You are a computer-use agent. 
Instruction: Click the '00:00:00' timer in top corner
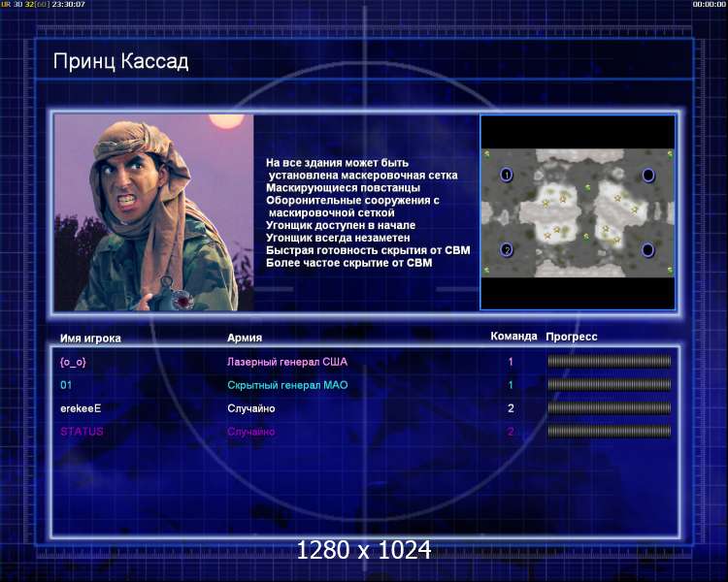coord(709,4)
